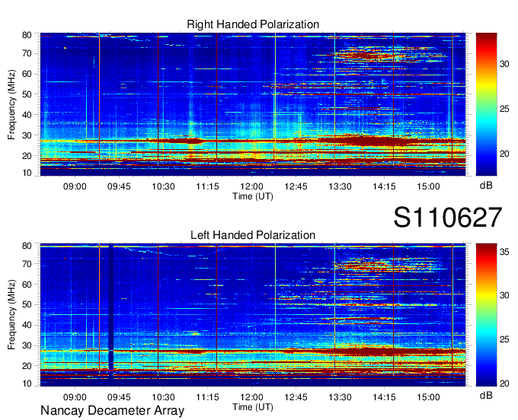Click the bottom colorbar's 35 dB tick label
518x420 pixels.
(x=504, y=252)
